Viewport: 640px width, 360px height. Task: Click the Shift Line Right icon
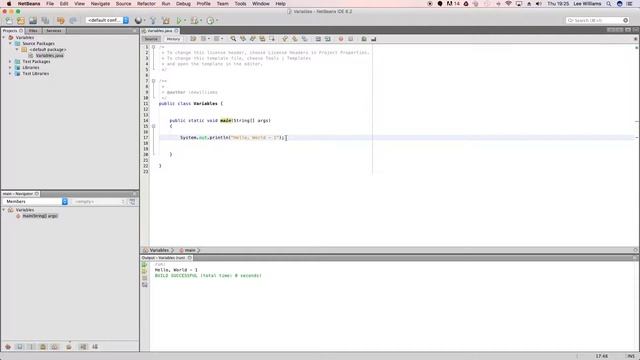tap(328, 39)
